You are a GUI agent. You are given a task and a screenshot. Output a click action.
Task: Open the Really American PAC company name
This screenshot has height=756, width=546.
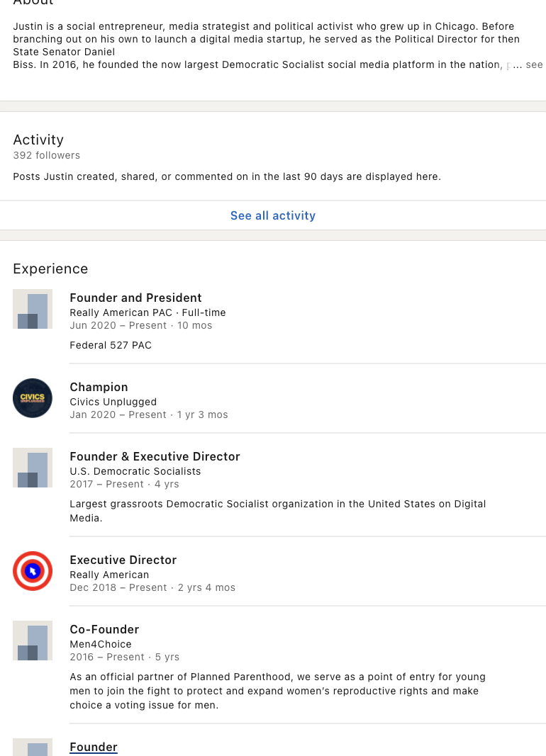[123, 312]
